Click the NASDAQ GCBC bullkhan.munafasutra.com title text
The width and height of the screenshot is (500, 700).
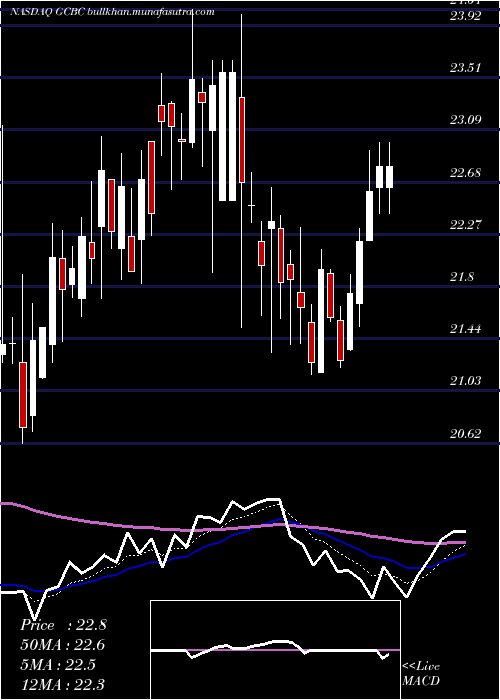112,12
